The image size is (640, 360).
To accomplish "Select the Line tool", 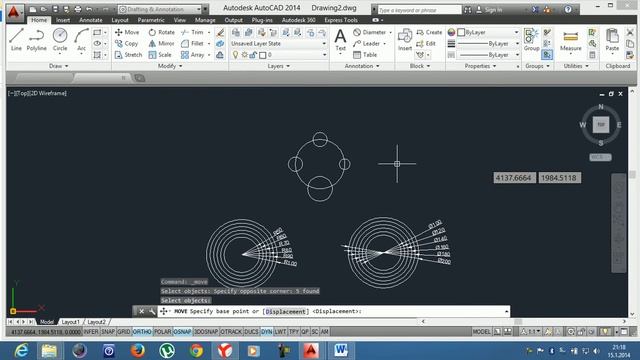I will click(16, 40).
